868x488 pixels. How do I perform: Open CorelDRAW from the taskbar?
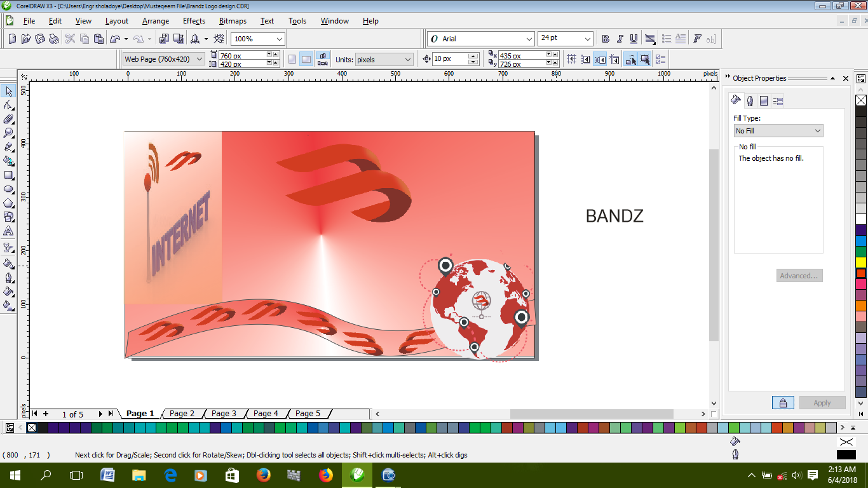click(x=357, y=475)
